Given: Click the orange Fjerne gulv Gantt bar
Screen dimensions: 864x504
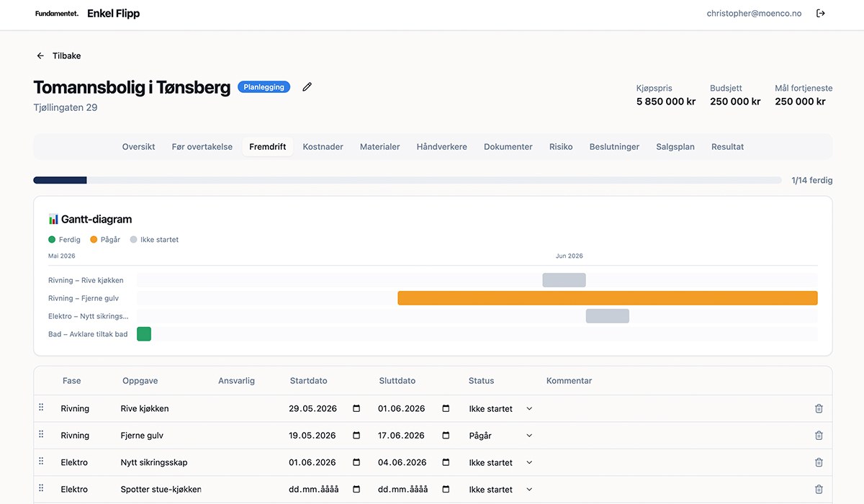Looking at the screenshot, I should (x=608, y=298).
